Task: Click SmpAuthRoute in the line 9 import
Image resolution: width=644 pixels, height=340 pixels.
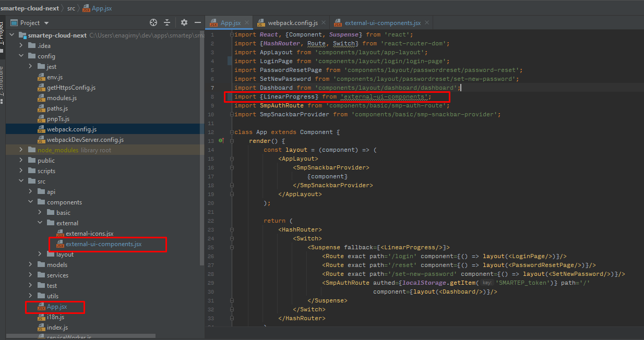Action: 282,105
